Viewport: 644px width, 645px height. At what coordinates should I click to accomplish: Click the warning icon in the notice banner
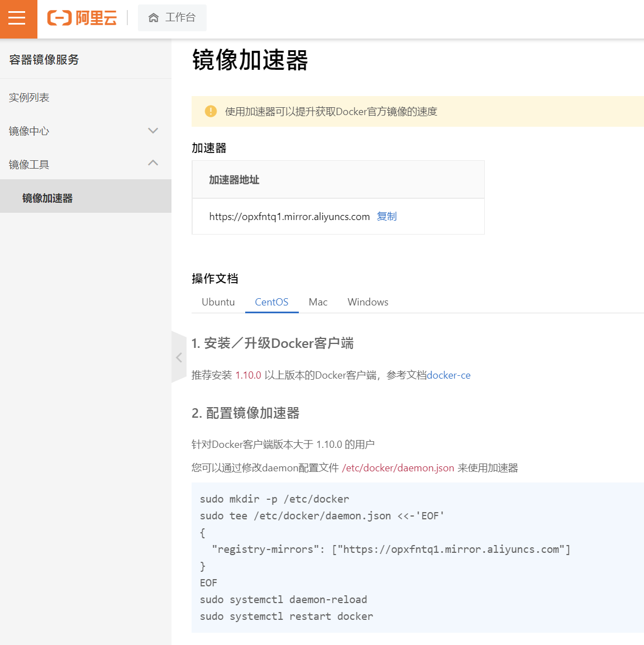[211, 112]
